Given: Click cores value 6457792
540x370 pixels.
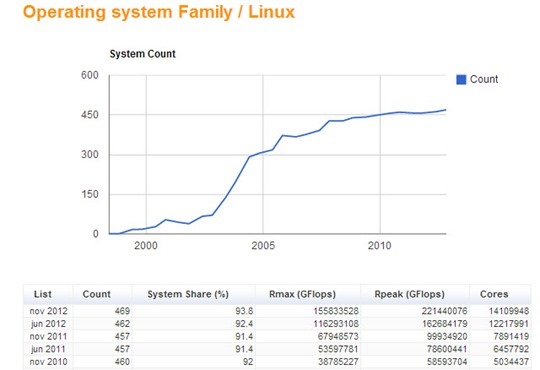Looking at the screenshot, I should click(511, 349).
